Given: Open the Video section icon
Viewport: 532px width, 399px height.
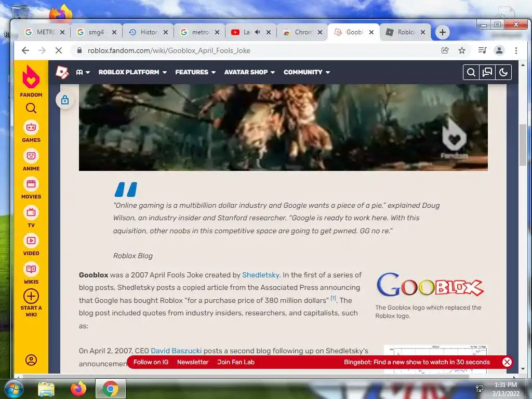Looking at the screenshot, I should click(31, 241).
